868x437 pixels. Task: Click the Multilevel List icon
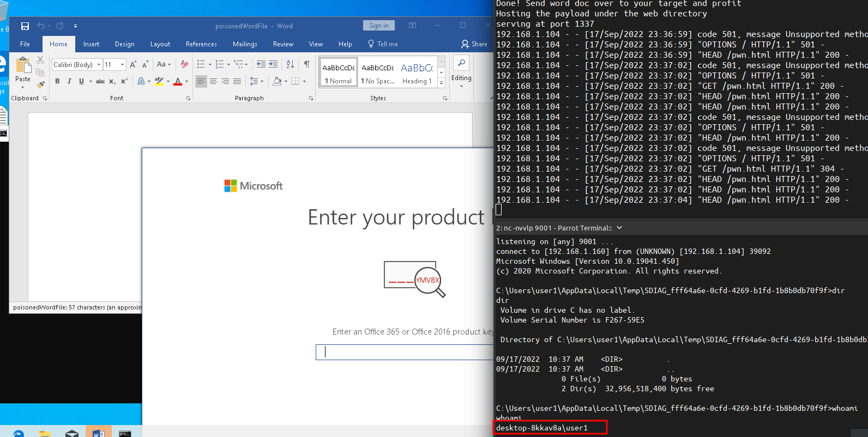(x=238, y=64)
